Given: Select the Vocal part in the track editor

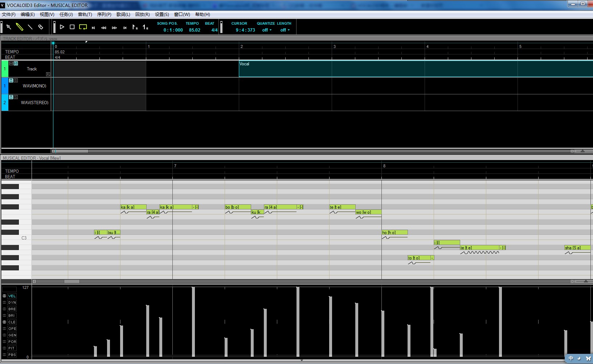Looking at the screenshot, I should click(416, 69).
